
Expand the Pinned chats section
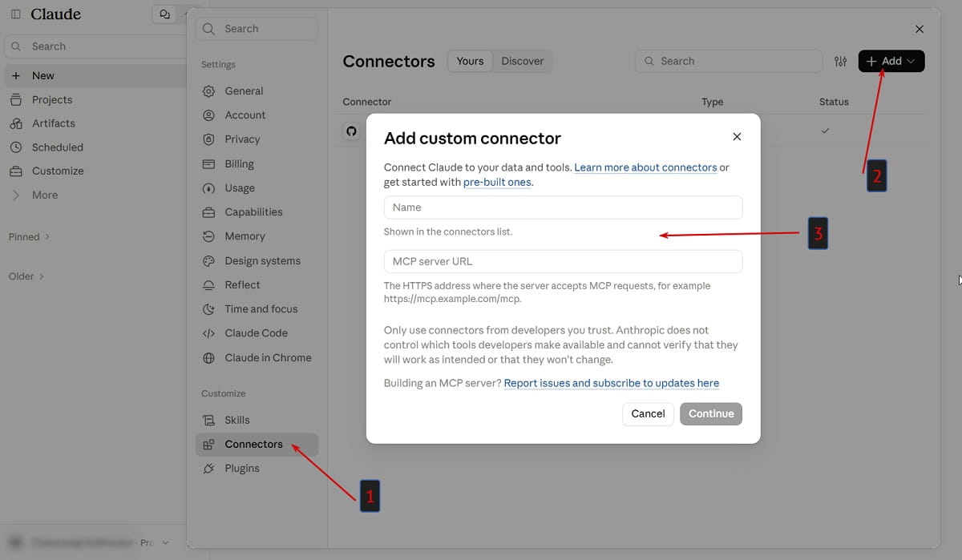tap(30, 236)
